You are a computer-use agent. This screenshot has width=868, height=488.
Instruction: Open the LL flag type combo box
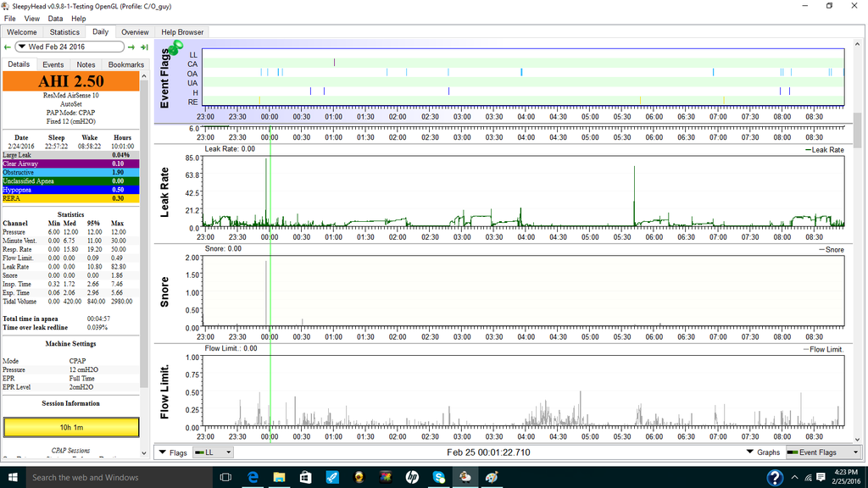[x=213, y=452]
